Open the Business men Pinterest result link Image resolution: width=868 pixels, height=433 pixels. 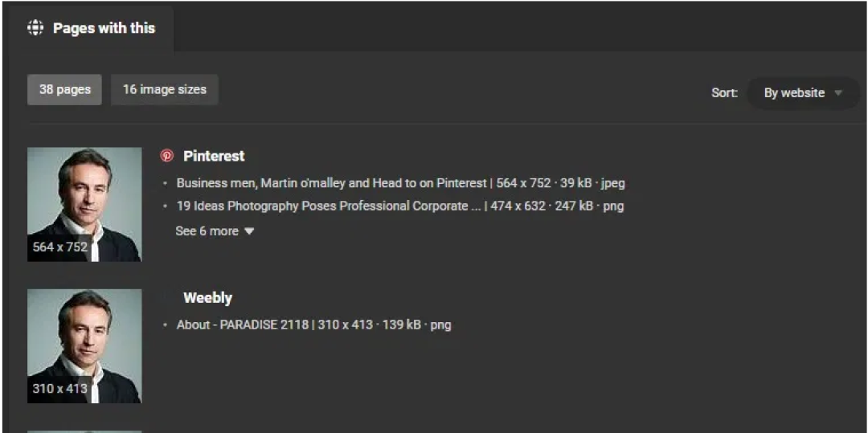click(x=331, y=183)
